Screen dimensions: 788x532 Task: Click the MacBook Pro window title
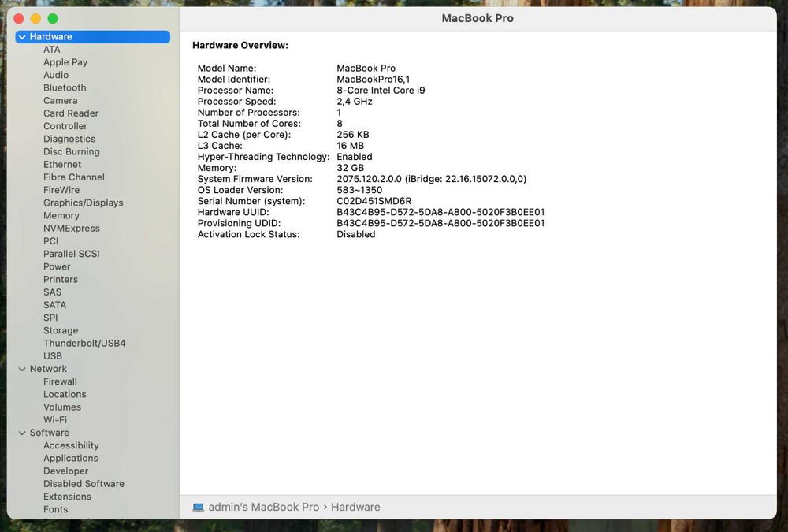478,18
